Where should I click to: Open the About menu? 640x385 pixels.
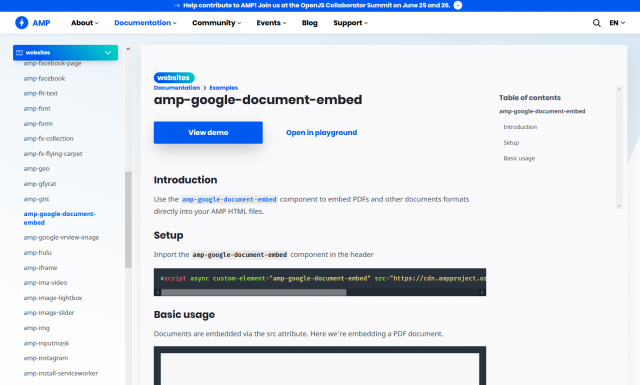pos(85,23)
